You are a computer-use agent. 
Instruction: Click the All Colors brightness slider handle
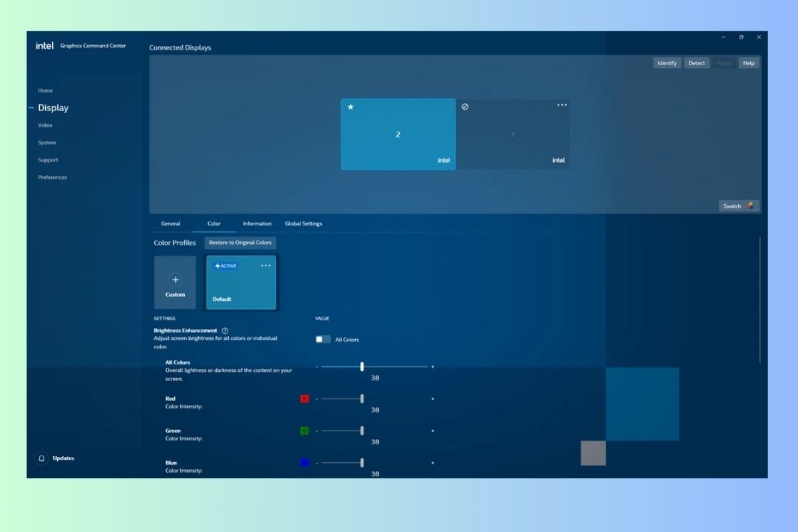click(362, 366)
